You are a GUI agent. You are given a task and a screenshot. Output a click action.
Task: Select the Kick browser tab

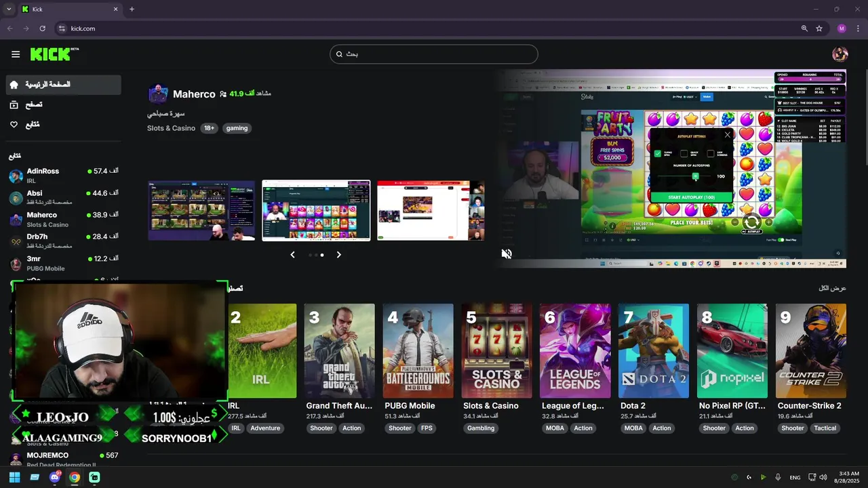point(70,9)
